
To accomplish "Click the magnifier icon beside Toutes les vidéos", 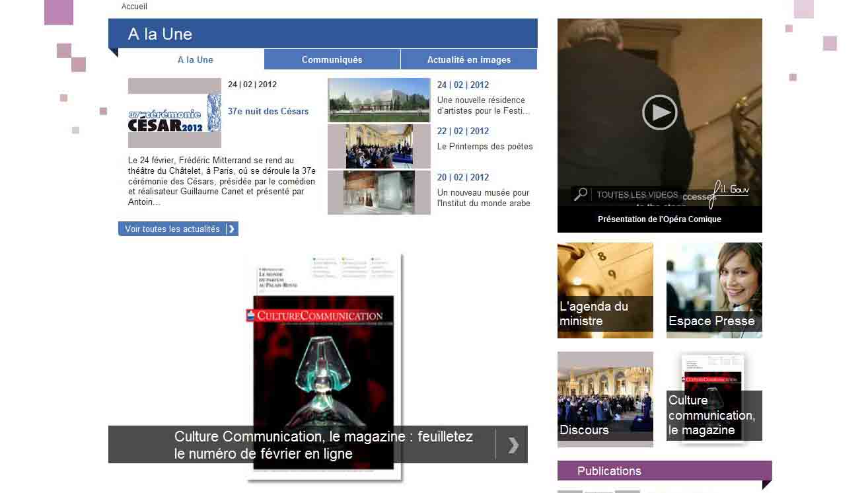I will (581, 194).
